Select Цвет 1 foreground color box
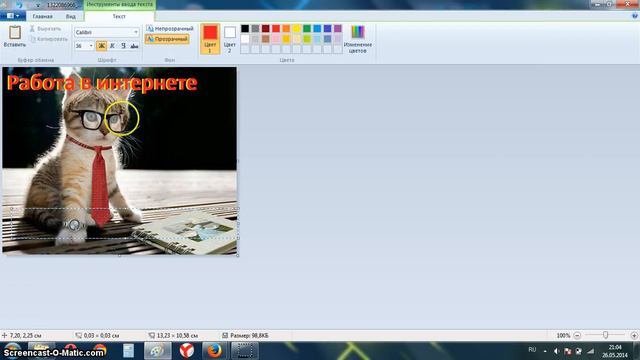The width and height of the screenshot is (640, 360). pyautogui.click(x=210, y=39)
